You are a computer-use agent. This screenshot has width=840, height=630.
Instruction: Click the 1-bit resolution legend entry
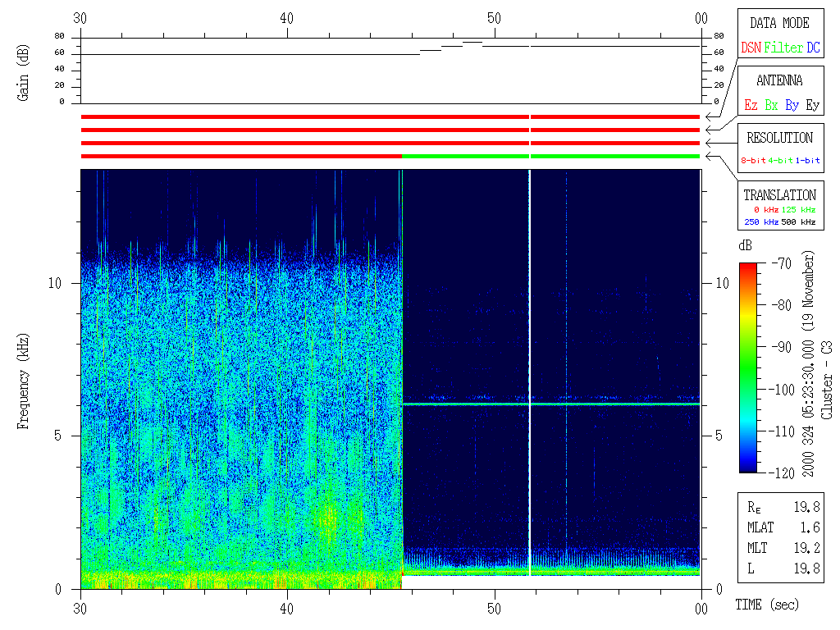[808, 161]
